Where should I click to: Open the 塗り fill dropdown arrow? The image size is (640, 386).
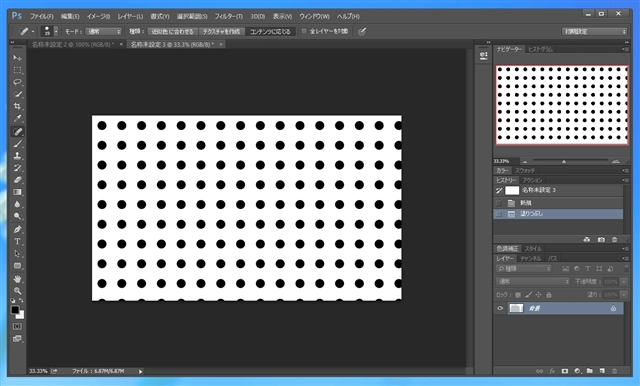(624, 295)
